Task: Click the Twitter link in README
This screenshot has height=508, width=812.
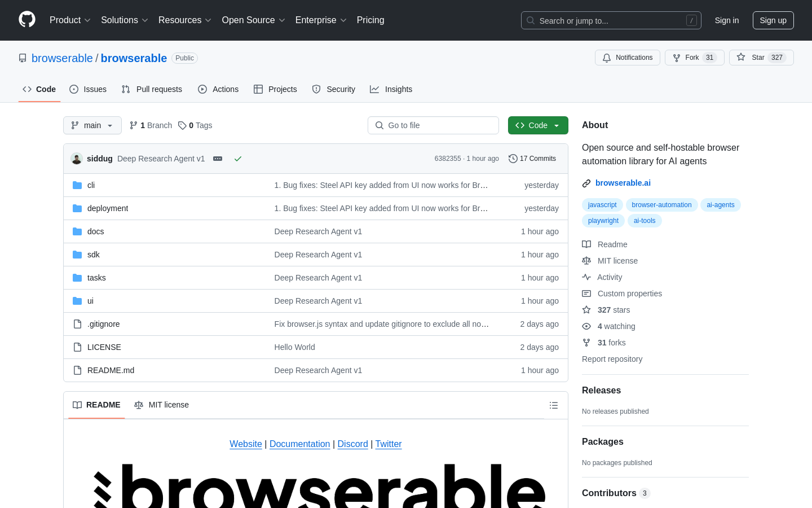Action: (389, 444)
